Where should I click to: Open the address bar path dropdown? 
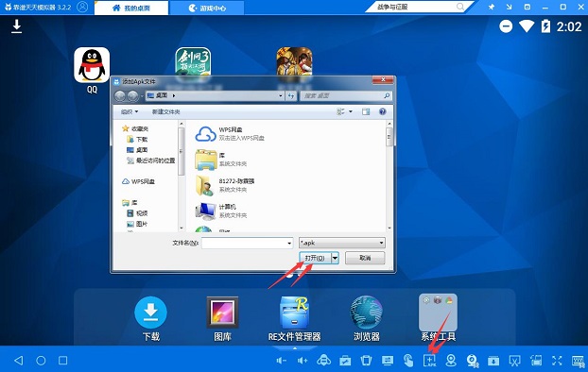pos(281,96)
